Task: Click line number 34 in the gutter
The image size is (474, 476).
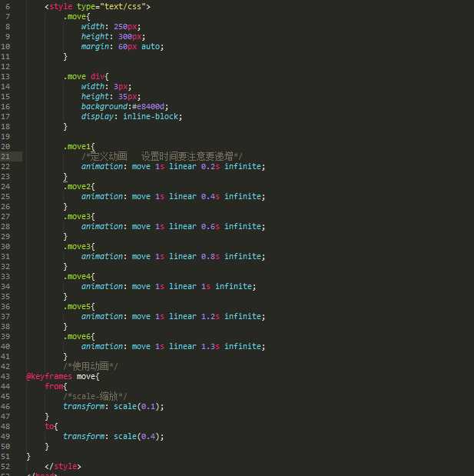Action: coord(5,287)
